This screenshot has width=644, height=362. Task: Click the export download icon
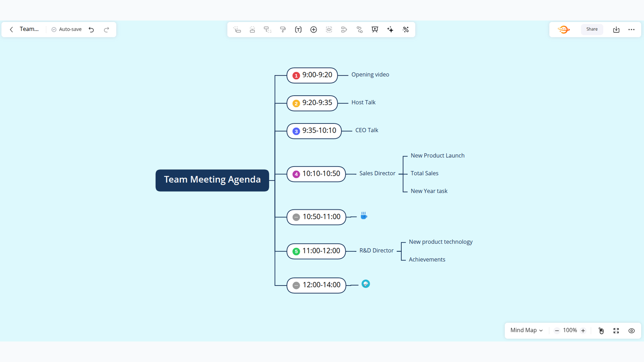(x=616, y=29)
